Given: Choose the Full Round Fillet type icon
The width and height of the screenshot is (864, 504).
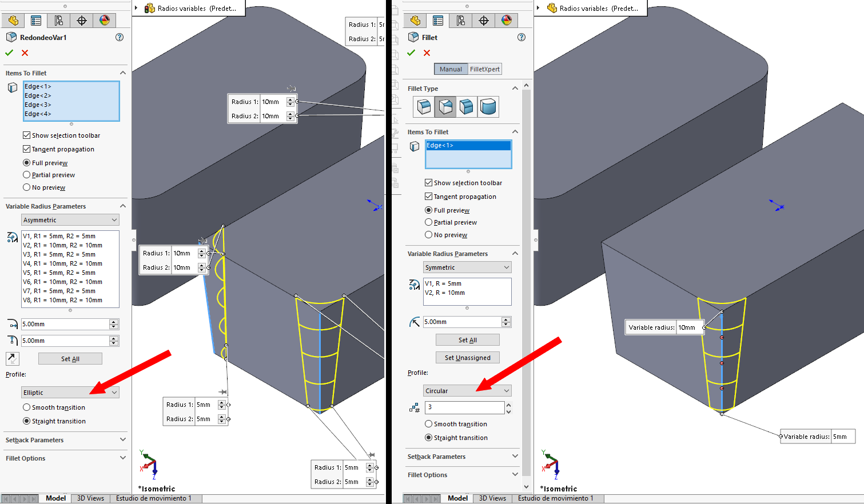Looking at the screenshot, I should (488, 107).
